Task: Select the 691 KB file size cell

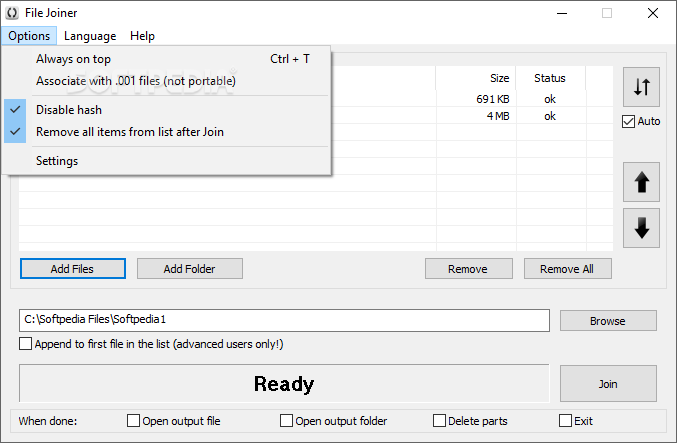Action: coord(476,99)
